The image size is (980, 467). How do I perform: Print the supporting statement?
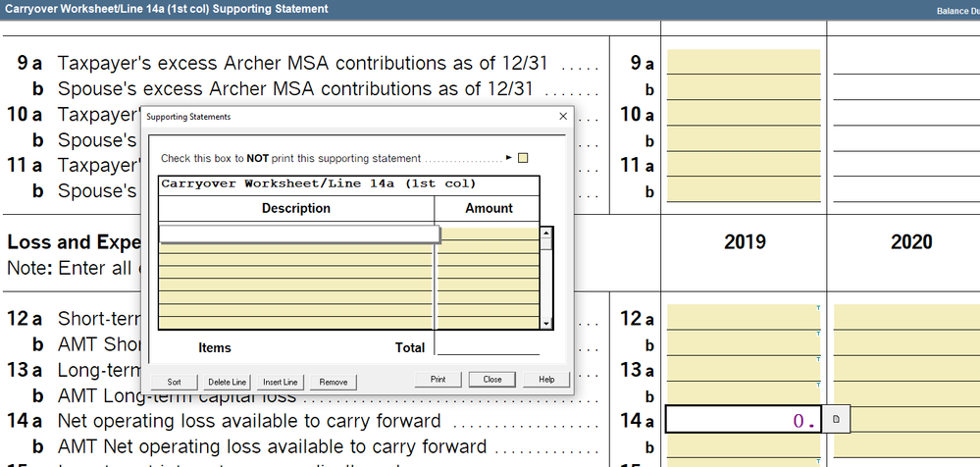click(x=438, y=380)
